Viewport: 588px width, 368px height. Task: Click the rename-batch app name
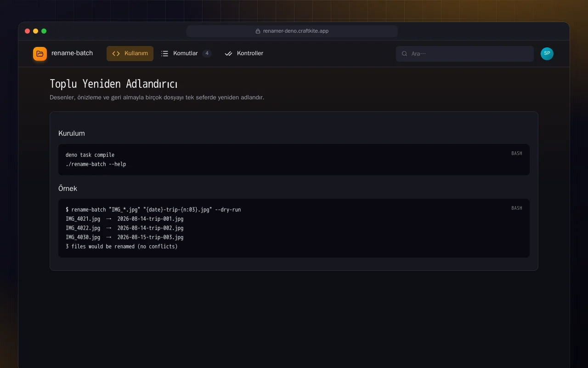[x=72, y=53]
